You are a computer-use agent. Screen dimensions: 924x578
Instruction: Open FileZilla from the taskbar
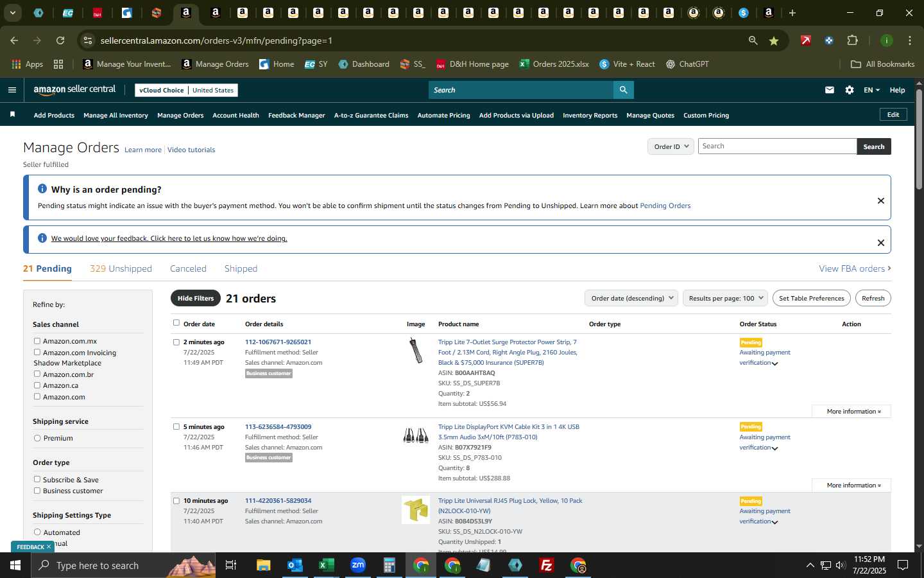[x=547, y=565]
